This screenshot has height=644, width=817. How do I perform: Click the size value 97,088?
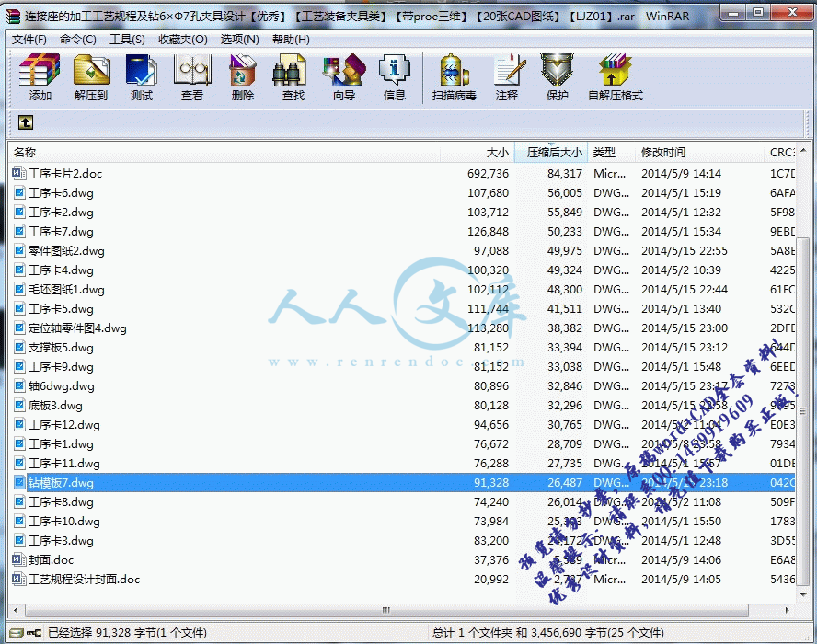click(x=490, y=250)
